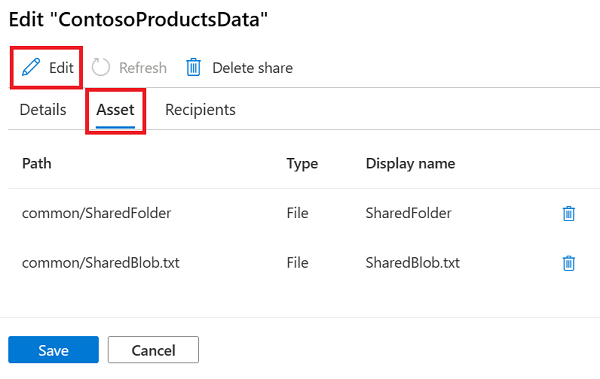Image resolution: width=600 pixels, height=379 pixels.
Task: Select the common/SharedFolder path
Action: [x=96, y=213]
